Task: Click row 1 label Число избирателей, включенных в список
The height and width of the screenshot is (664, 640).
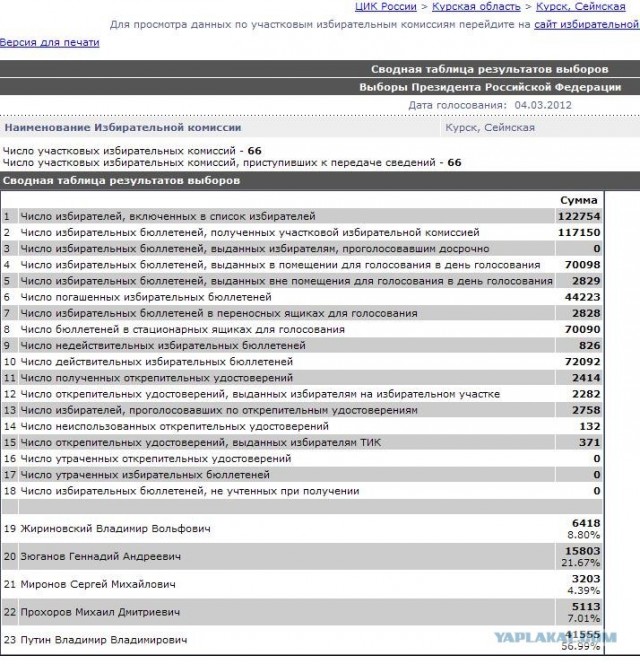Action: pos(168,216)
